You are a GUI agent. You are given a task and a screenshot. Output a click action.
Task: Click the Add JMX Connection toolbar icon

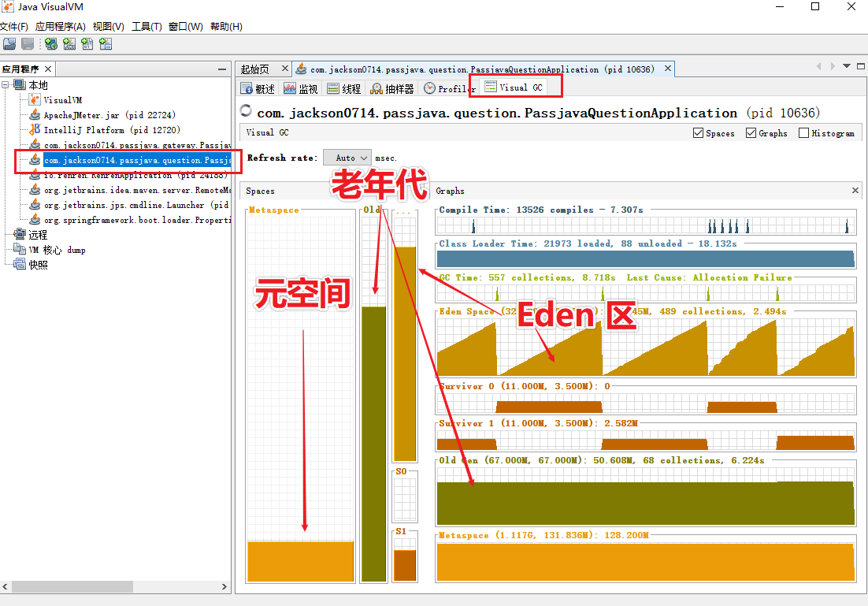[x=69, y=45]
